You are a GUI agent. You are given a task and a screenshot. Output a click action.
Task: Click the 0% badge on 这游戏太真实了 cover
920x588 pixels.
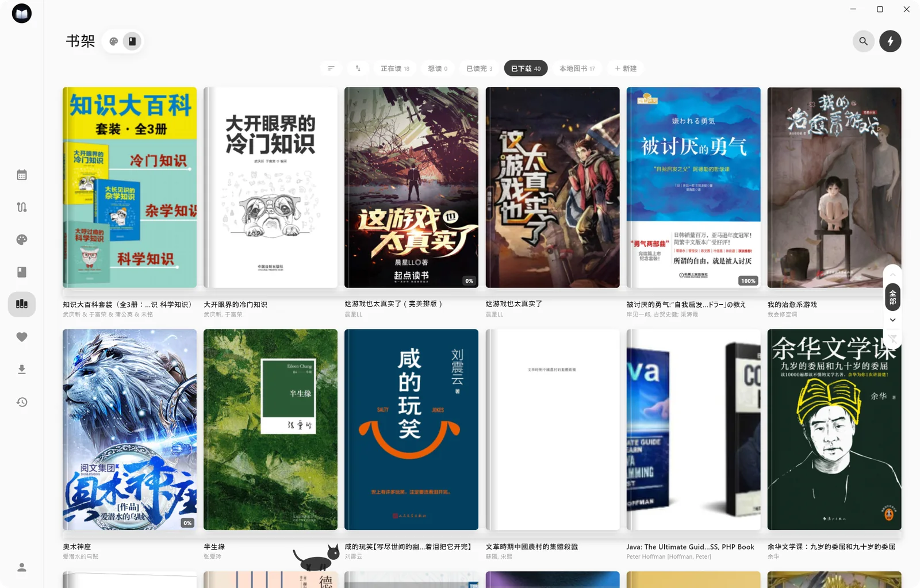coord(469,281)
